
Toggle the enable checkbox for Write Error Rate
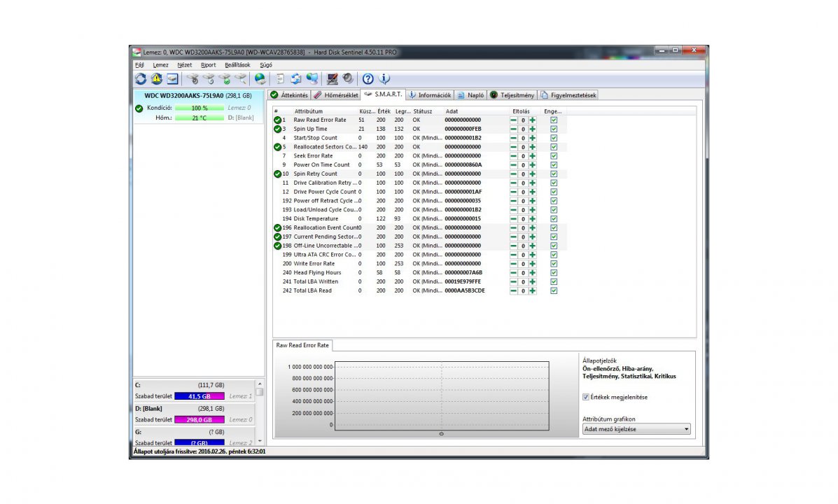coord(554,263)
